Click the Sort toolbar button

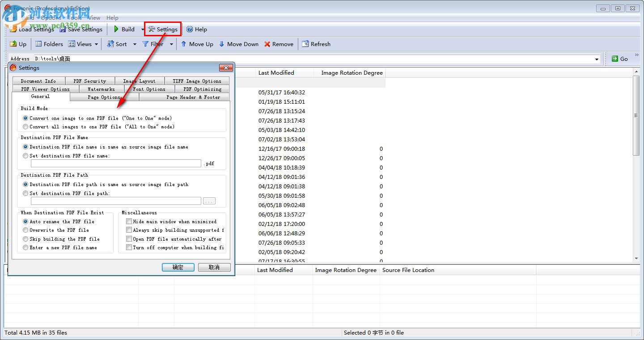pyautogui.click(x=117, y=44)
